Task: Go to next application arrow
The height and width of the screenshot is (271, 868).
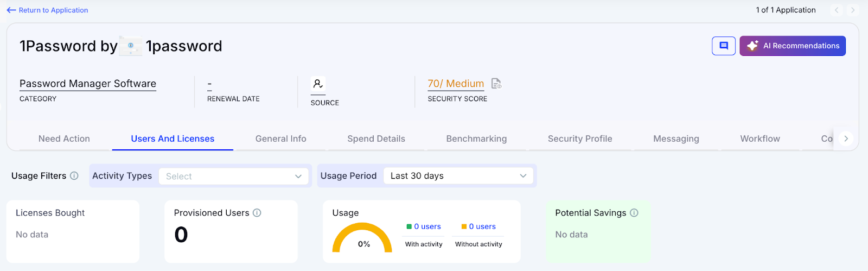Action: [x=853, y=10]
